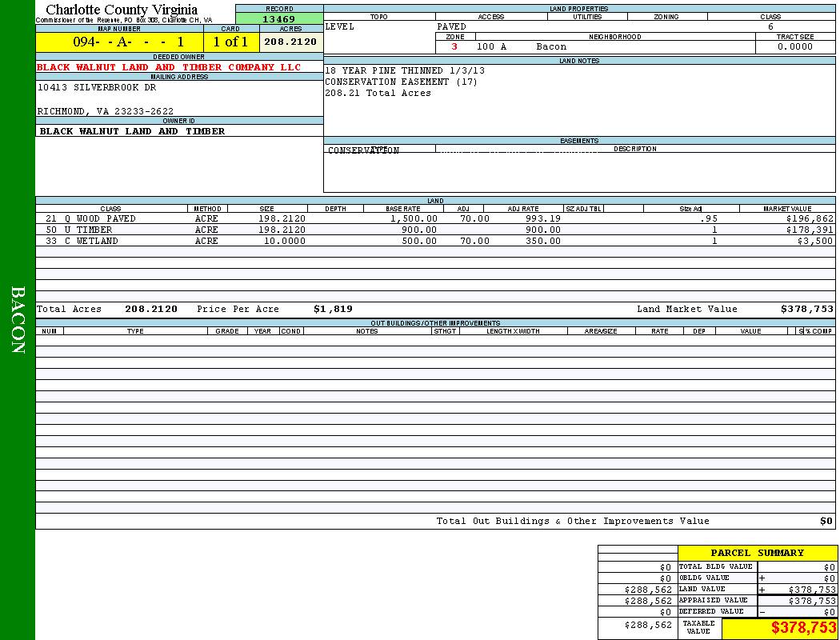
Task: Click the land notes text area
Action: (578, 100)
